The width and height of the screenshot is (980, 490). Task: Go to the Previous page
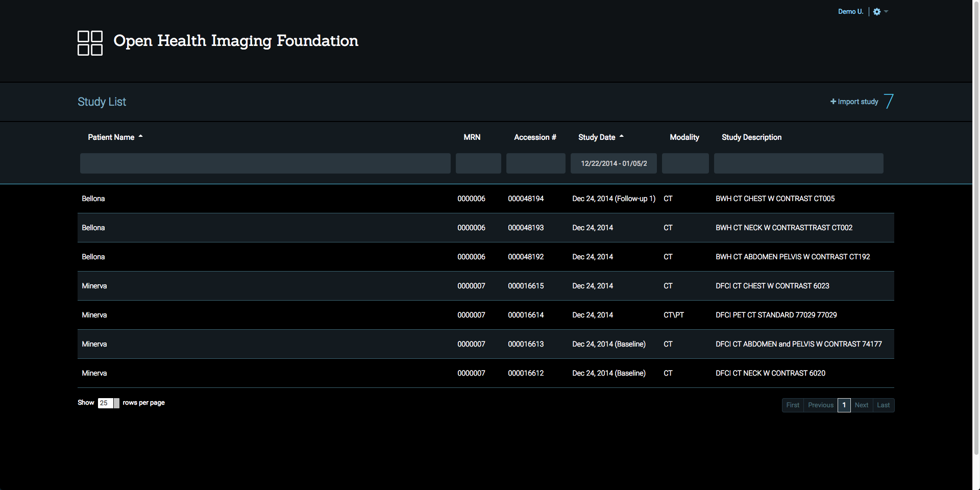(820, 405)
